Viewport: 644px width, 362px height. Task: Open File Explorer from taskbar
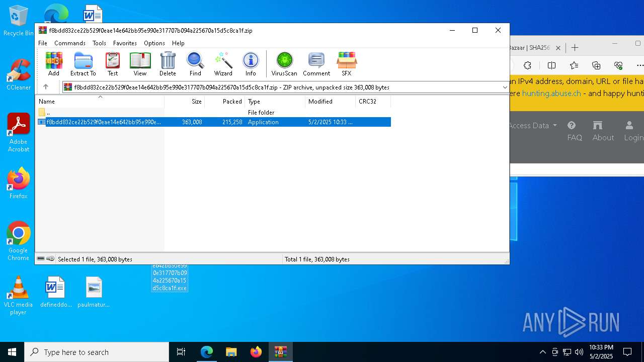(231, 352)
